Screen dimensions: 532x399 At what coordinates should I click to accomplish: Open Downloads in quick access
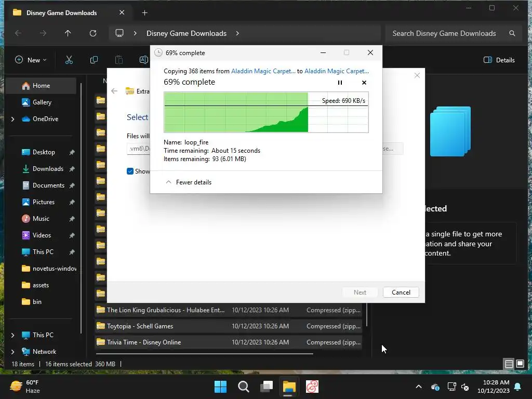pos(47,169)
